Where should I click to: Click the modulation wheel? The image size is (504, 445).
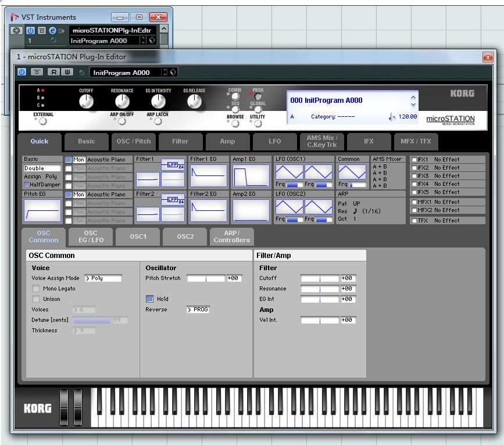pyautogui.click(x=78, y=407)
